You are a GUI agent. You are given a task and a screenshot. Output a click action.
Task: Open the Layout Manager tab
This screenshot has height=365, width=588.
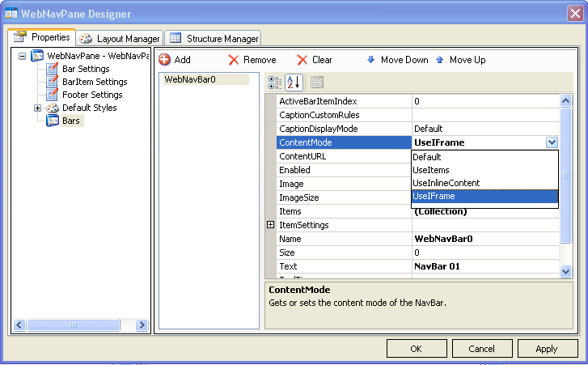(x=120, y=38)
